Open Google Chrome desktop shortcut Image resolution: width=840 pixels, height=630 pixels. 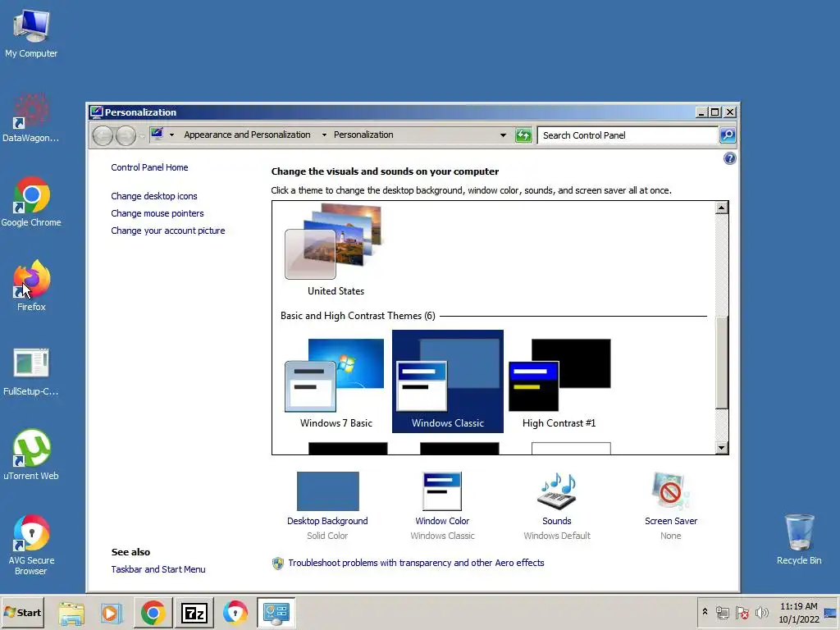click(x=31, y=202)
